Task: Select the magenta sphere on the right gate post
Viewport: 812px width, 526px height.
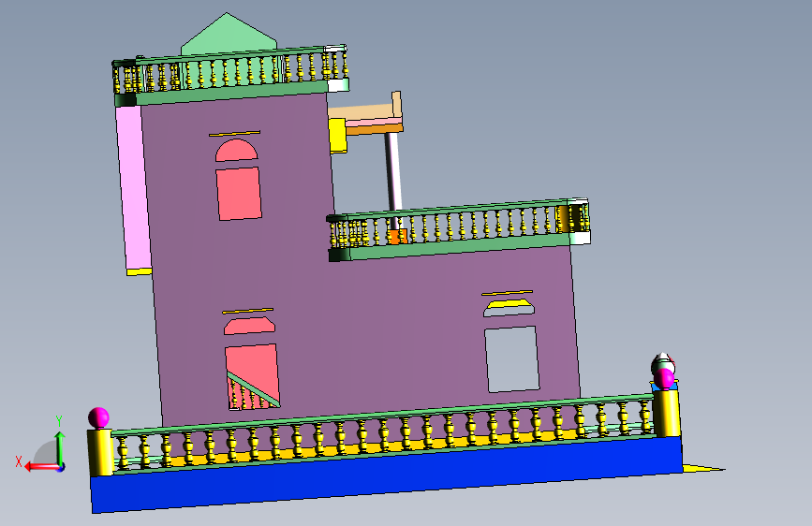Action: tap(664, 379)
